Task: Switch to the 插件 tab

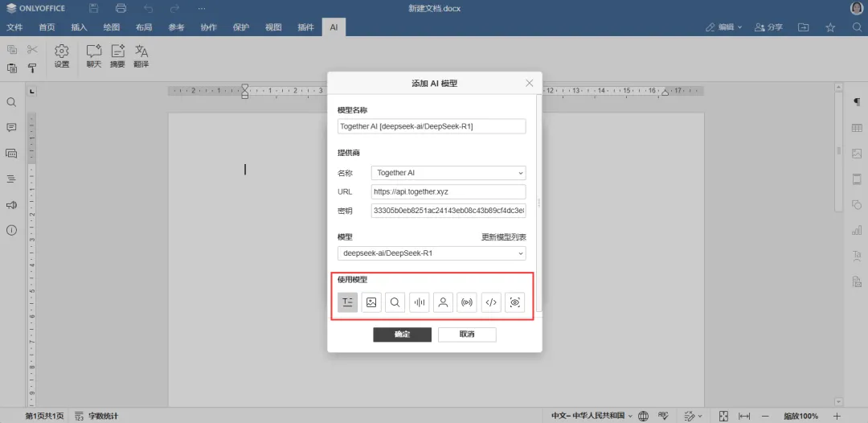Action: (x=305, y=27)
